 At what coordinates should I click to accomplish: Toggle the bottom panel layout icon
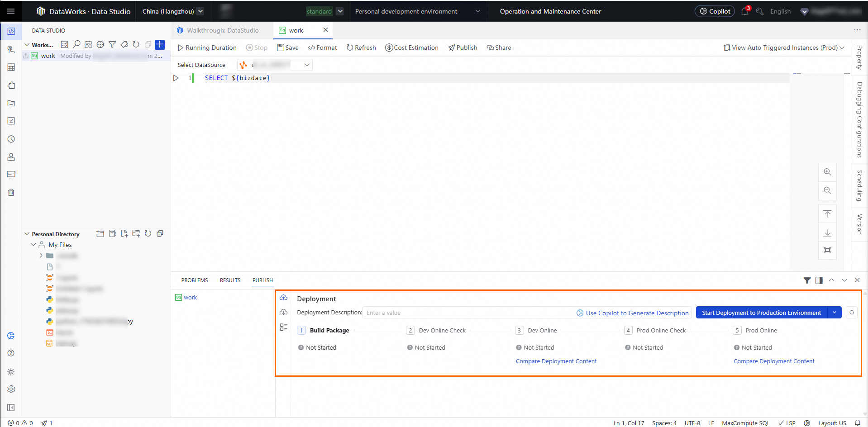pos(819,280)
